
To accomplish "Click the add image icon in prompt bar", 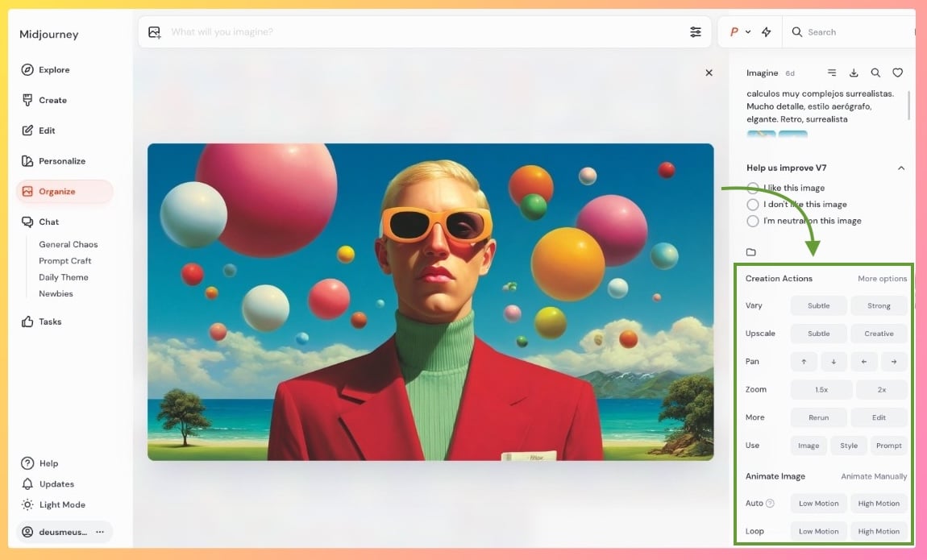I will click(x=155, y=32).
